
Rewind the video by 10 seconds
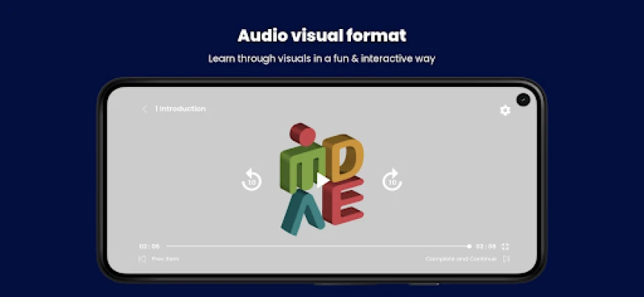tap(252, 180)
